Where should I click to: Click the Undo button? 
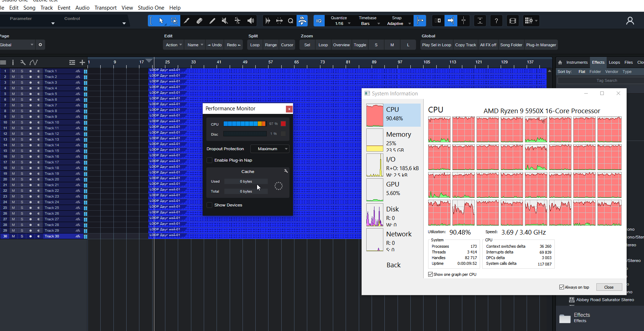click(215, 45)
